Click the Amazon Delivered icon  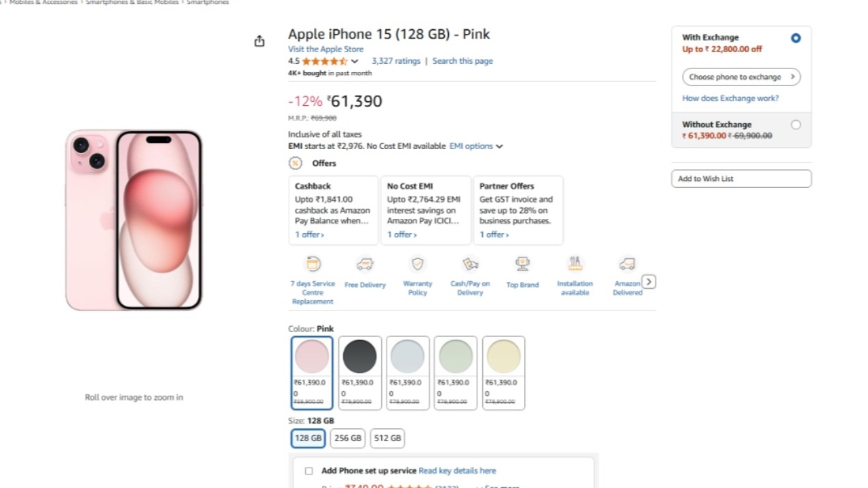click(x=627, y=264)
